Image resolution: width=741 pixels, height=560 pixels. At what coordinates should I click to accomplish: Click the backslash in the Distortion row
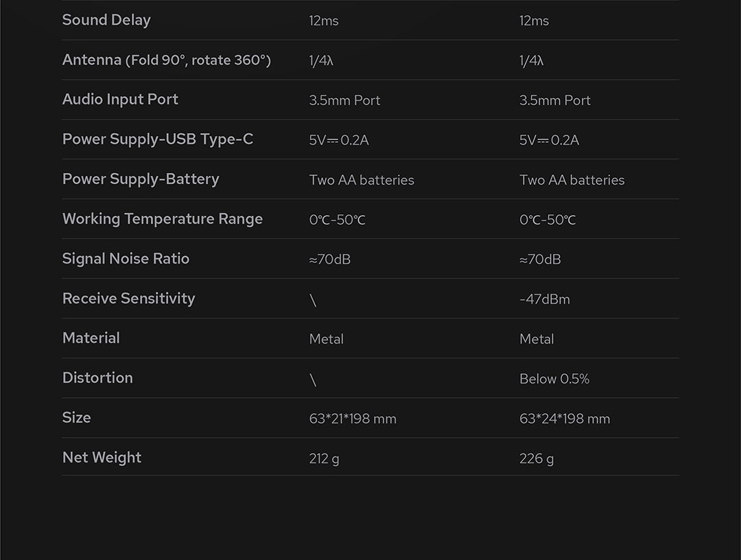click(x=313, y=380)
